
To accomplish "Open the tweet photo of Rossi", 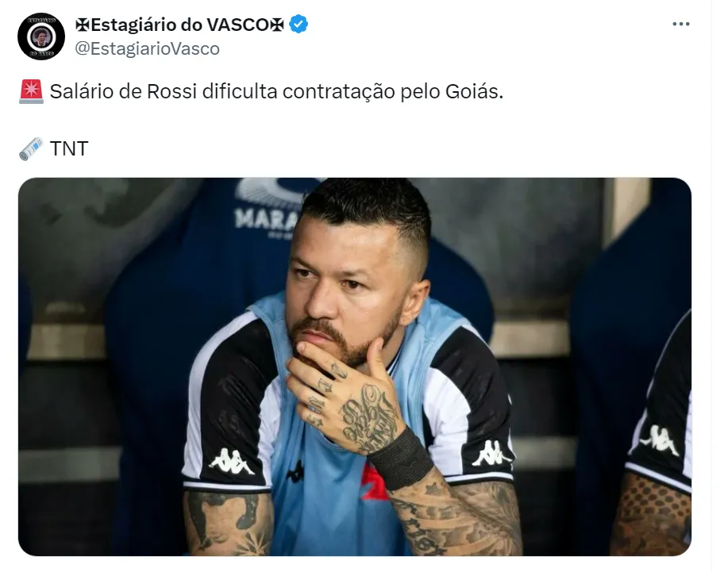I will pyautogui.click(x=355, y=367).
